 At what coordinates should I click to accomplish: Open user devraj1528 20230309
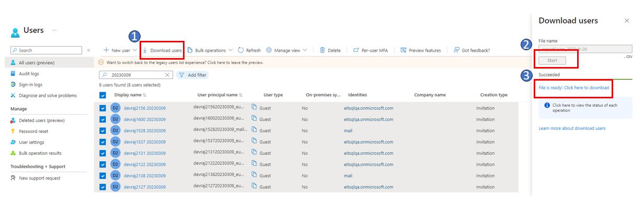145,131
